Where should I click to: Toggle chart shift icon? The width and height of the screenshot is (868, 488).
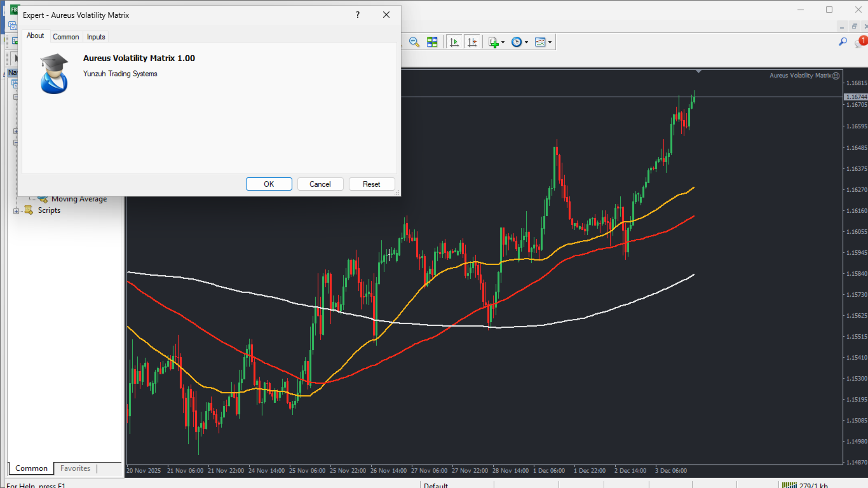coord(472,42)
